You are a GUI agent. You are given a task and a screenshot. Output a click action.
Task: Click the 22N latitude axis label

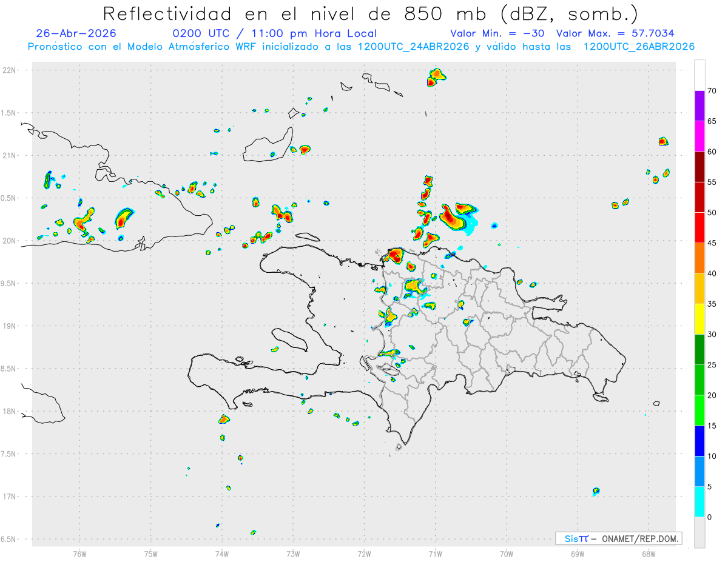(x=10, y=70)
